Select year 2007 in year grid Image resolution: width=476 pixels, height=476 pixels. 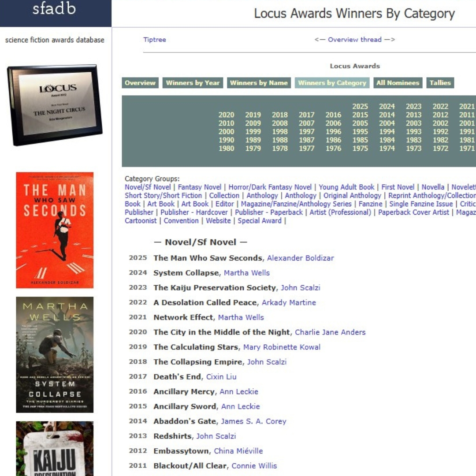(x=307, y=123)
